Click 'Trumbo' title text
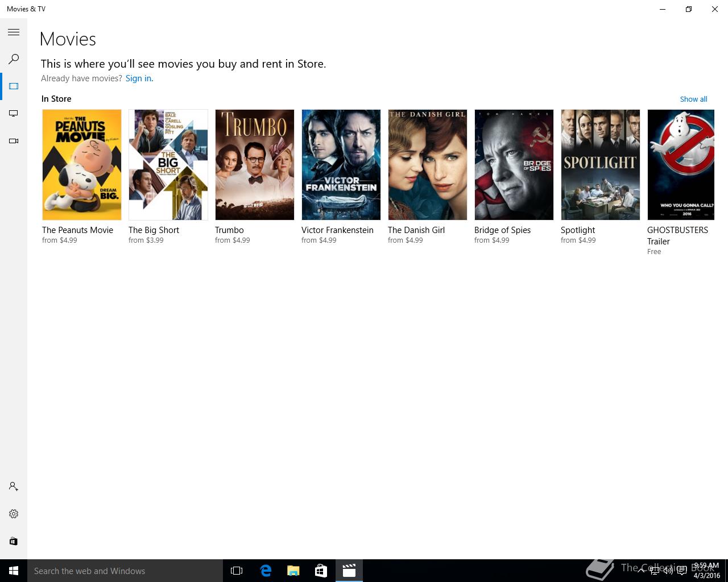Viewport: 728px width, 582px height. [x=229, y=230]
